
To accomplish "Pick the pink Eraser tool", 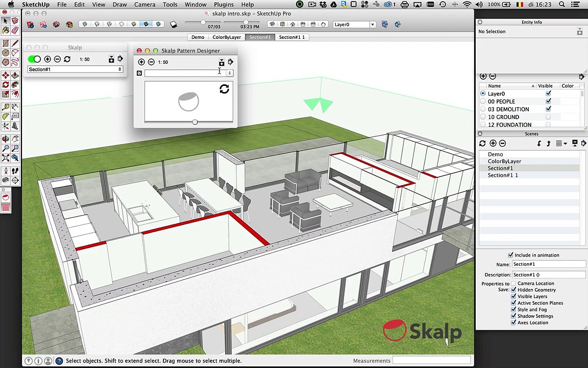I will click(x=15, y=31).
